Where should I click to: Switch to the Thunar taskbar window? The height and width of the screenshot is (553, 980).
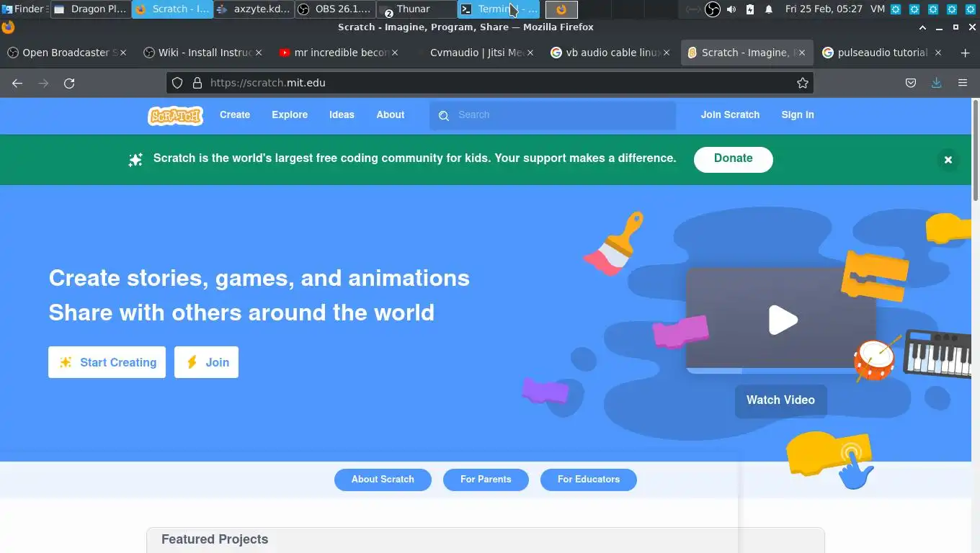(416, 9)
